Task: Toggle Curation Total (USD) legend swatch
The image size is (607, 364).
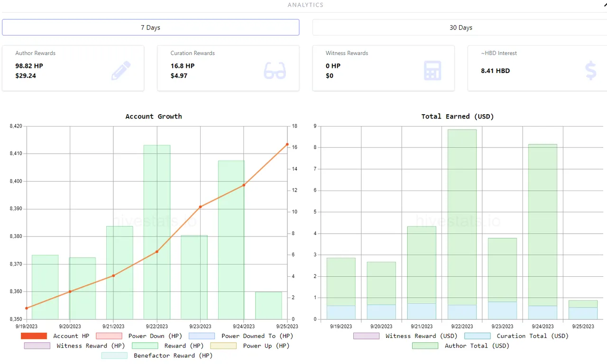Action: (x=478, y=336)
